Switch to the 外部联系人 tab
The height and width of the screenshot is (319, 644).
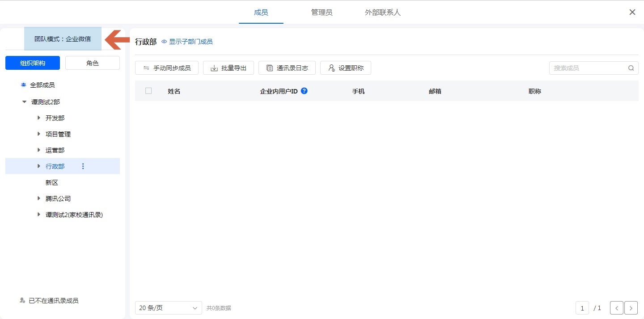(x=382, y=13)
